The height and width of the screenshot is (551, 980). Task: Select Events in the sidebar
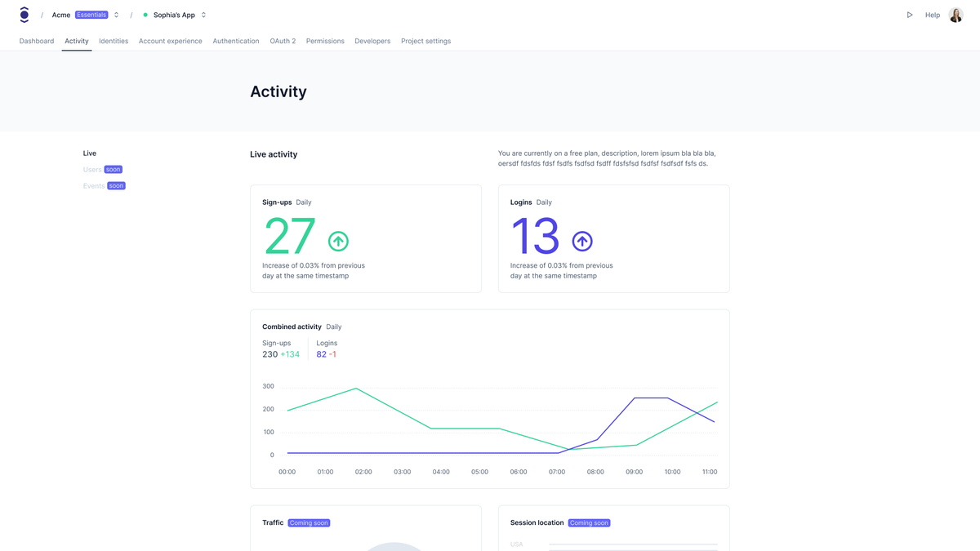point(94,186)
